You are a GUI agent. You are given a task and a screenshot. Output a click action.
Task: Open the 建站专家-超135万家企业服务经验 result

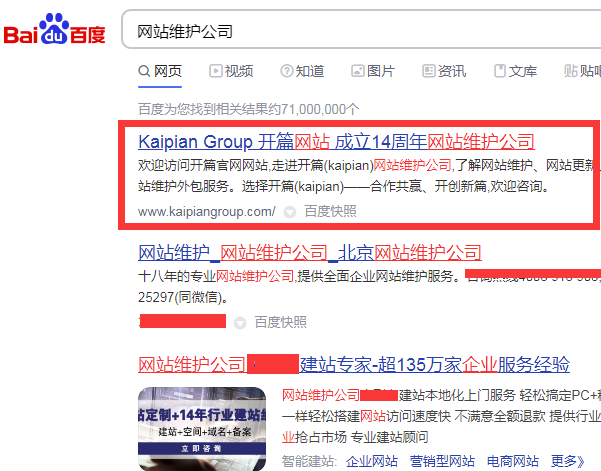click(354, 364)
